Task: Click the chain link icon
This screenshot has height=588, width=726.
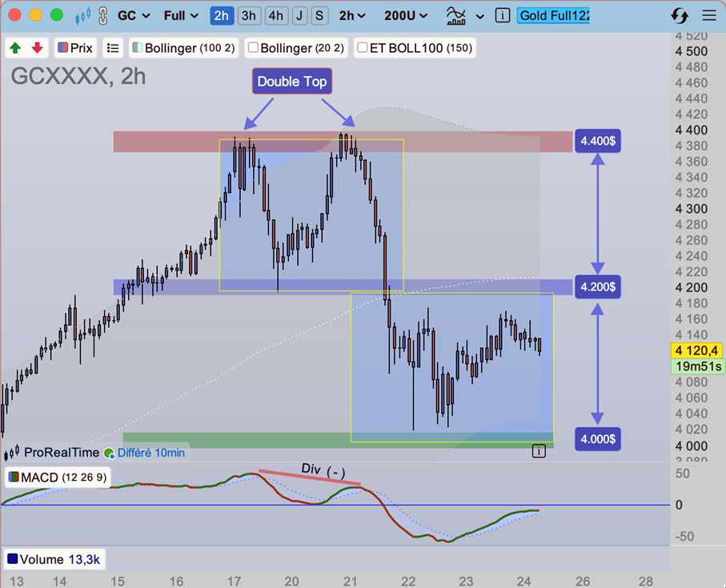Action: tap(102, 15)
